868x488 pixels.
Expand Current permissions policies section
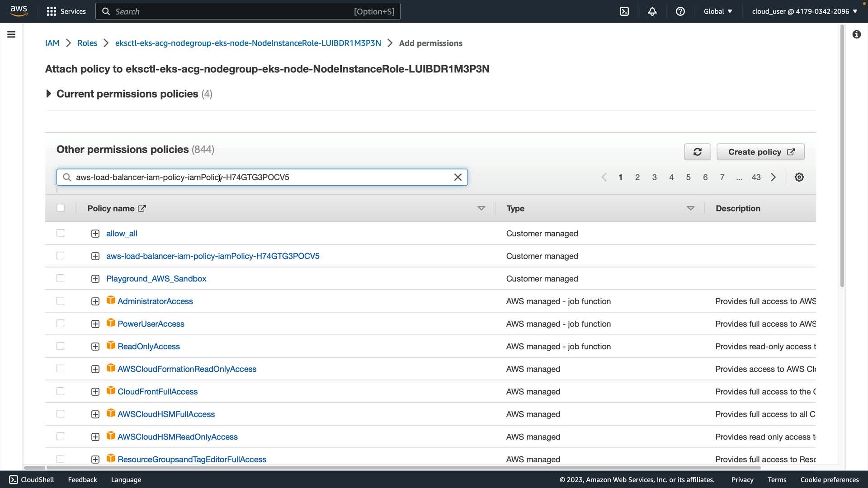coord(48,94)
